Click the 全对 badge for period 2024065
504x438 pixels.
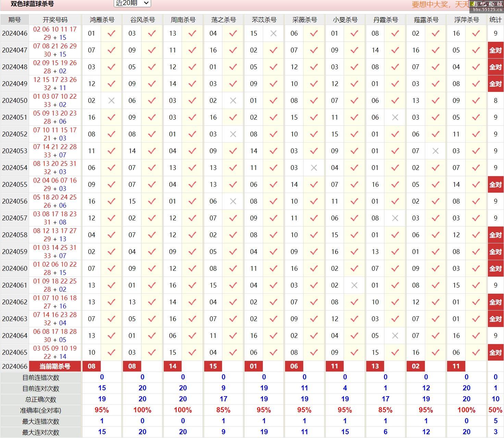click(x=495, y=353)
